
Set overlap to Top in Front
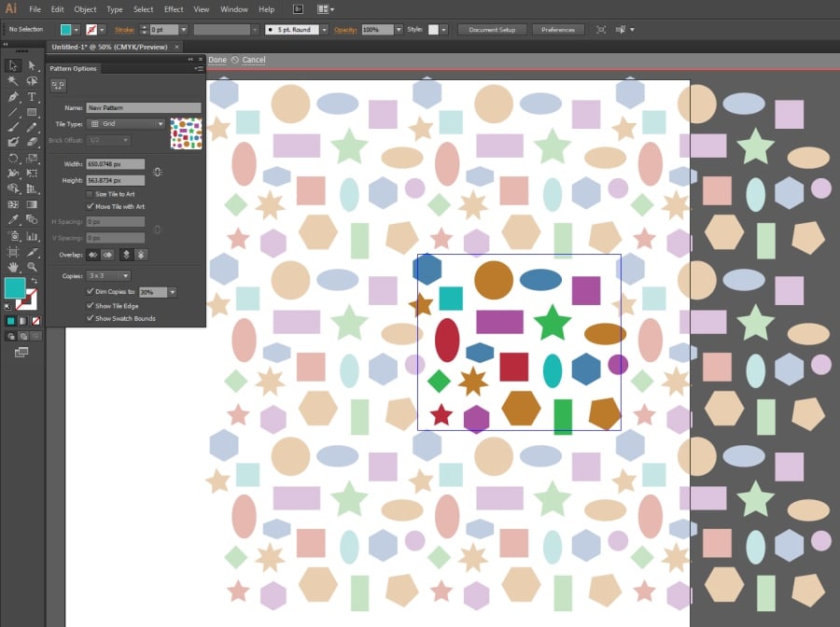pos(126,255)
